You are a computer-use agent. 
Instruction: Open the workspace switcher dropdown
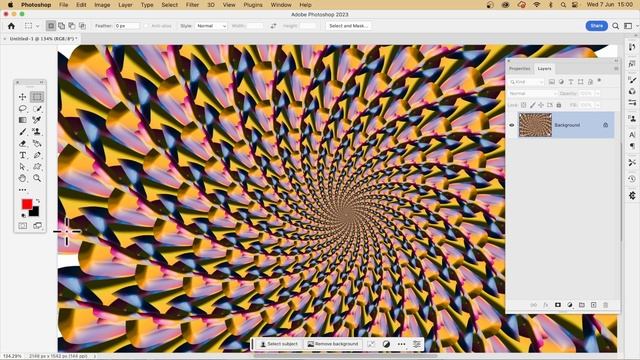pyautogui.click(x=630, y=26)
